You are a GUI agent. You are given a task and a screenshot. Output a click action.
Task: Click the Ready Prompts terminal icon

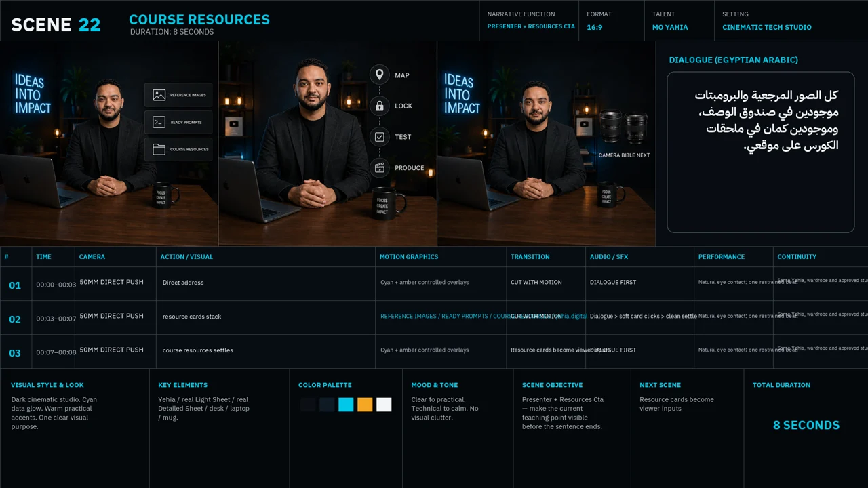[159, 122]
